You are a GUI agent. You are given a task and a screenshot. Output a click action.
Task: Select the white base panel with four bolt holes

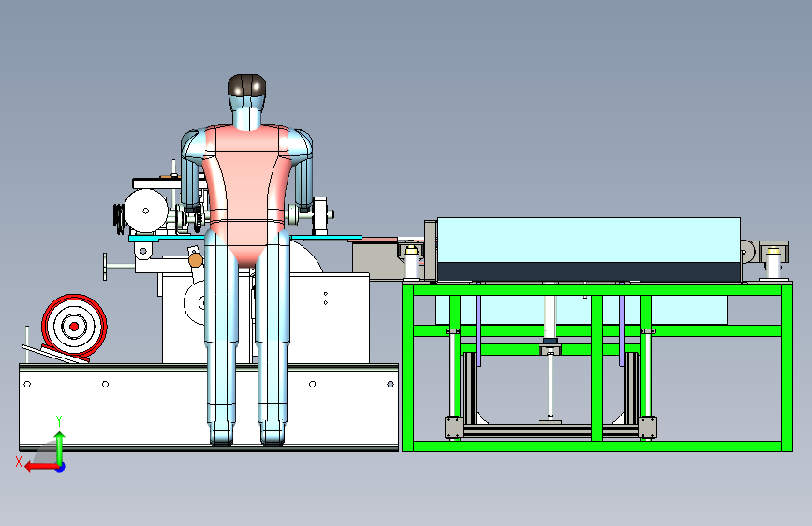click(209, 406)
